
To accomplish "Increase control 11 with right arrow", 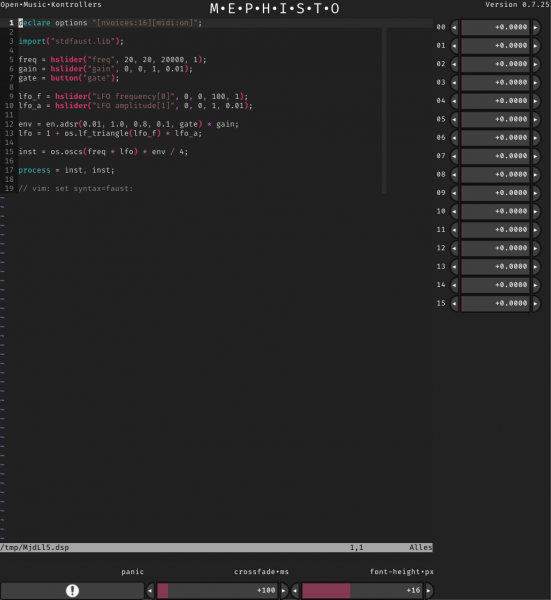I will [536, 229].
